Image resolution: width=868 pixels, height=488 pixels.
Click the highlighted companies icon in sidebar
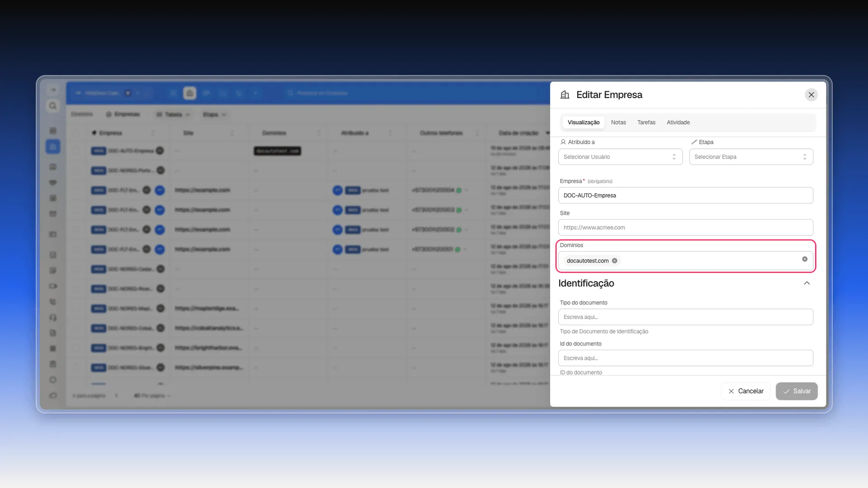53,146
